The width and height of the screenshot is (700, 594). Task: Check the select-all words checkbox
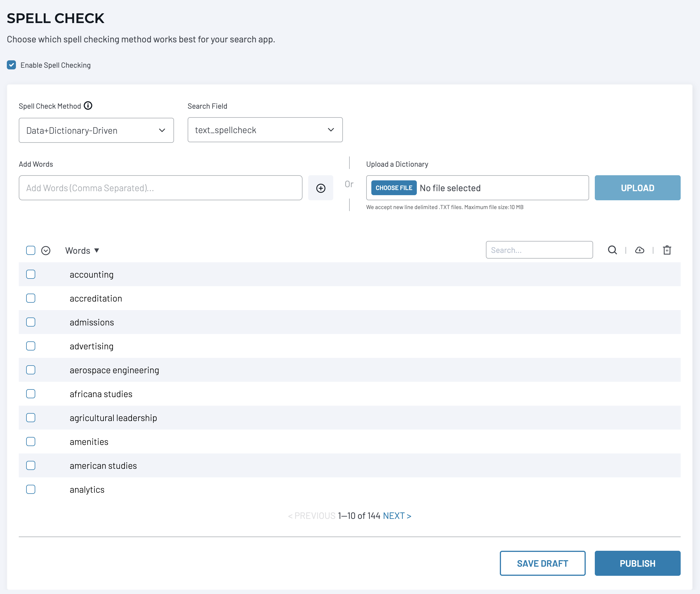click(31, 251)
